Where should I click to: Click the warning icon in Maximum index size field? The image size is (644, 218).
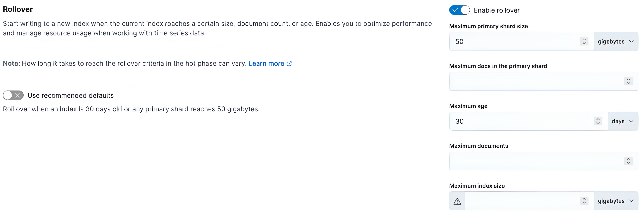[x=457, y=201]
